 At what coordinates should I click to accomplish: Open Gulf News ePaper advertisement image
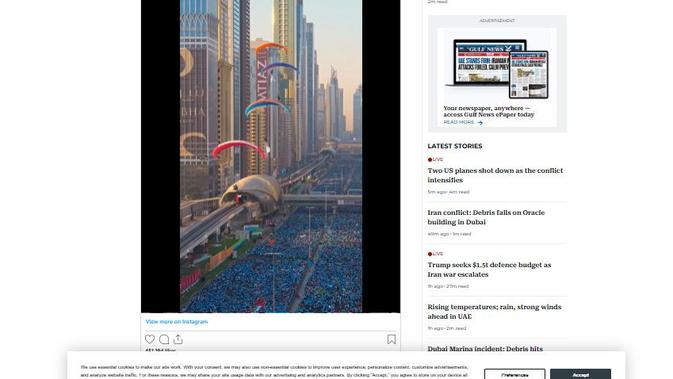point(497,69)
